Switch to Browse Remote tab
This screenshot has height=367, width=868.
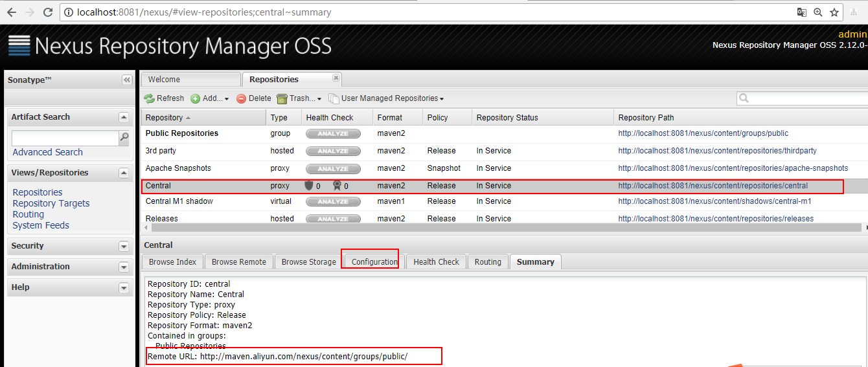pyautogui.click(x=239, y=261)
